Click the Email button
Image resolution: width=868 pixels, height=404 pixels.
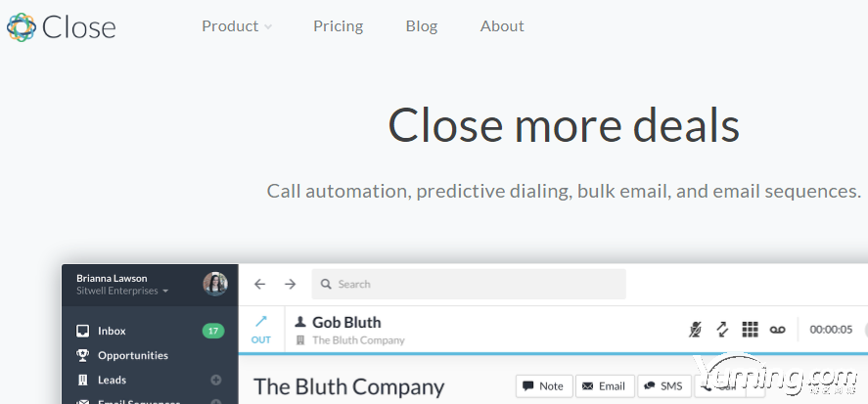[x=605, y=386]
